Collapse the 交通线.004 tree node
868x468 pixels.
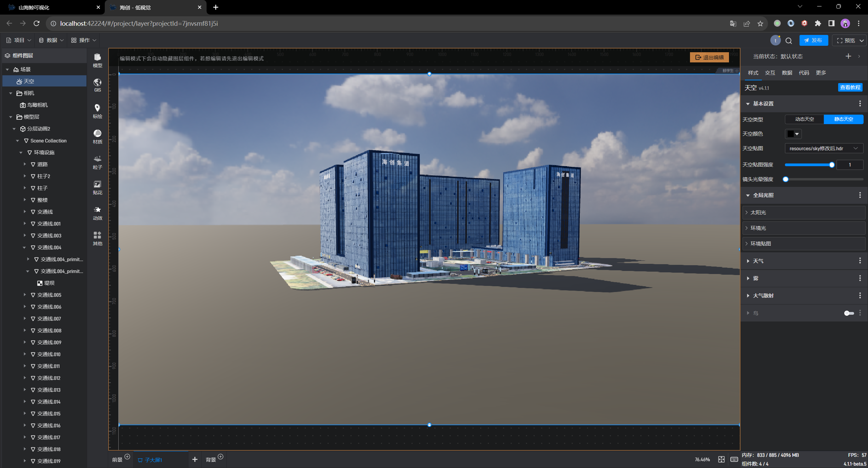24,248
